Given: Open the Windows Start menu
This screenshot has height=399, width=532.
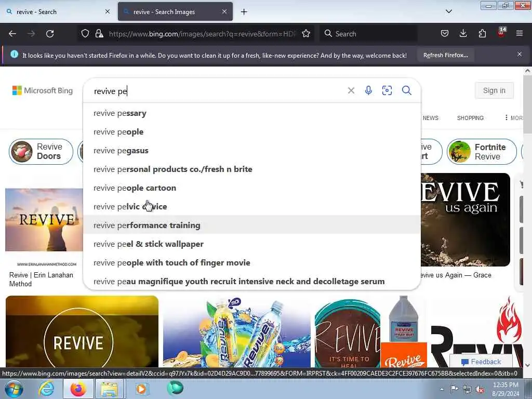Looking at the screenshot, I should pyautogui.click(x=13, y=389).
